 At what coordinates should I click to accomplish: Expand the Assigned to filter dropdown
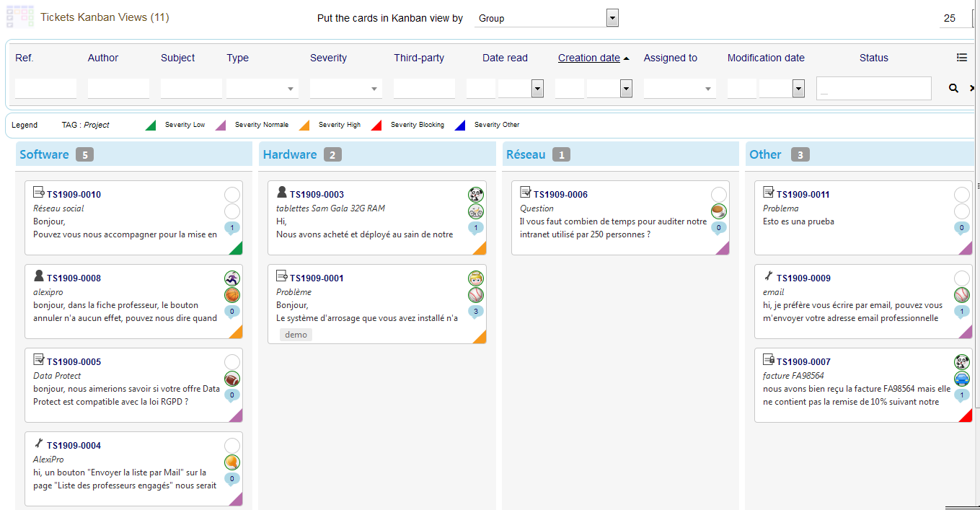pos(679,89)
